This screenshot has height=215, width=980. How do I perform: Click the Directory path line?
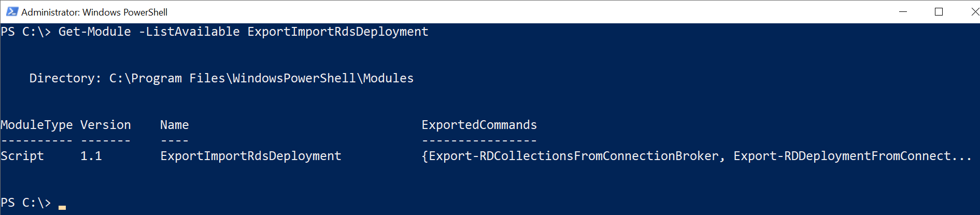click(221, 78)
